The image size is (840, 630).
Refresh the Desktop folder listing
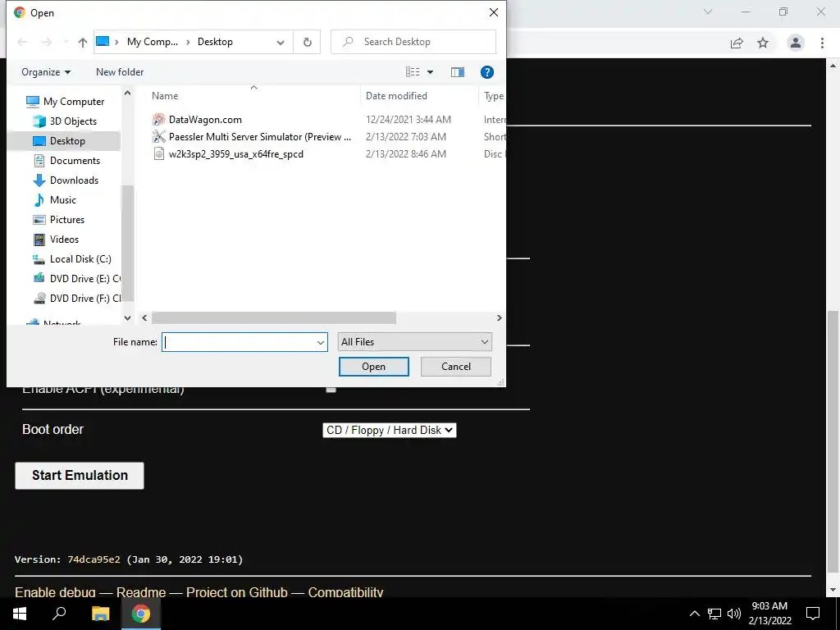pos(307,42)
